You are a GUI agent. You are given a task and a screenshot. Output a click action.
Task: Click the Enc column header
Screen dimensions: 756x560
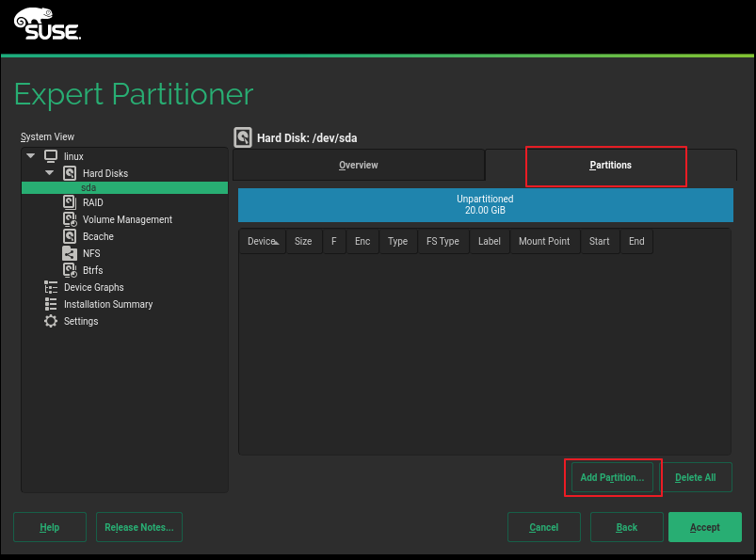362,241
